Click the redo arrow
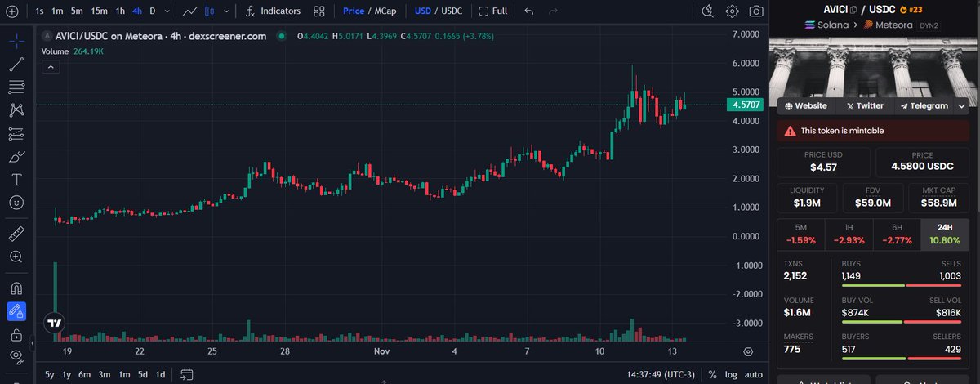 coord(554,11)
